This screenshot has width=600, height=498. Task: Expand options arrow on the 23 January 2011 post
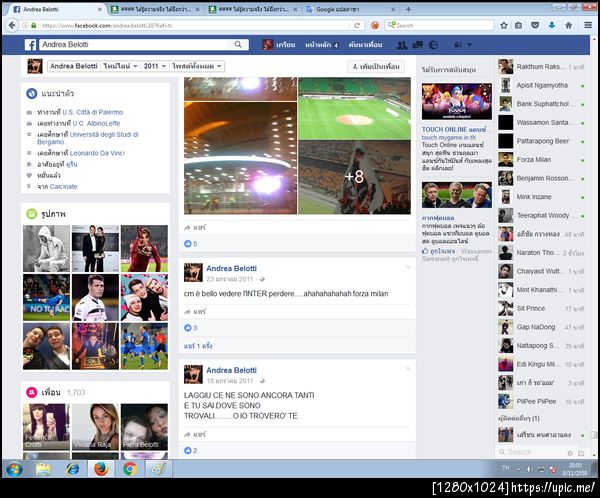[x=408, y=267]
